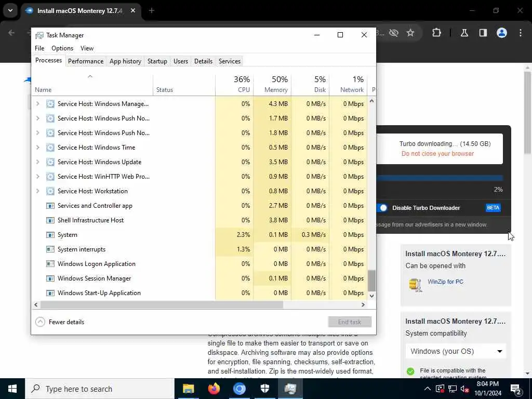
Task: Open the Windows (your OS) compatibility dropdown
Action: click(456, 352)
